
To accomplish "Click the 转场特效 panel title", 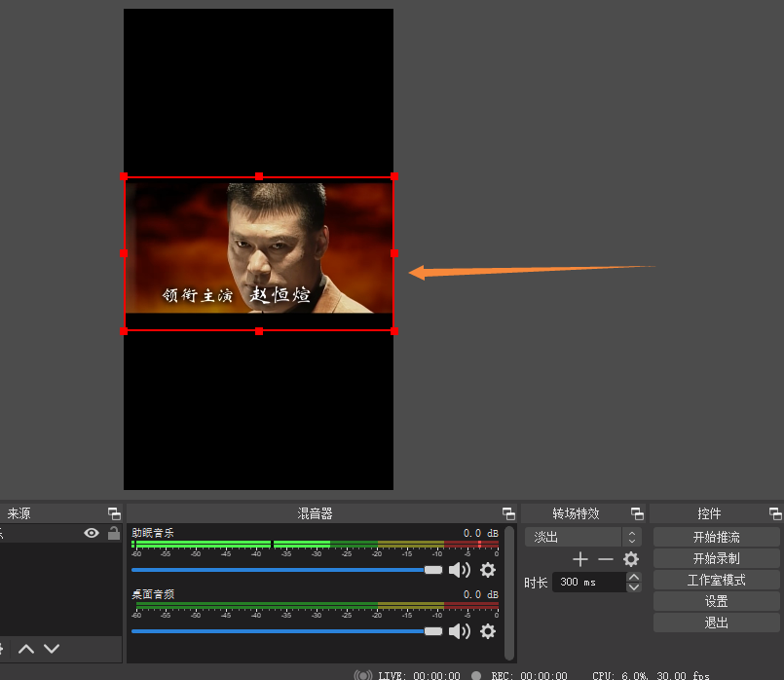I will tap(576, 513).
